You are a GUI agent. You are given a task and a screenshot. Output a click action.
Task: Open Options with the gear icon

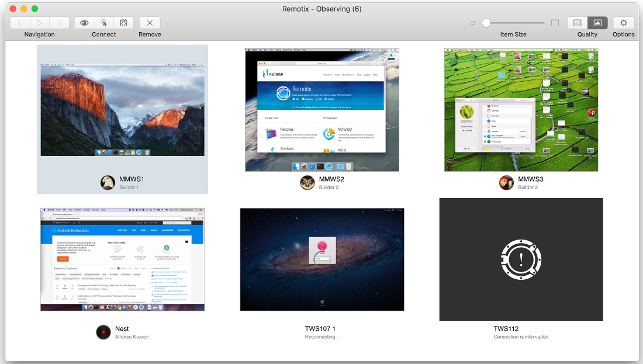point(624,23)
